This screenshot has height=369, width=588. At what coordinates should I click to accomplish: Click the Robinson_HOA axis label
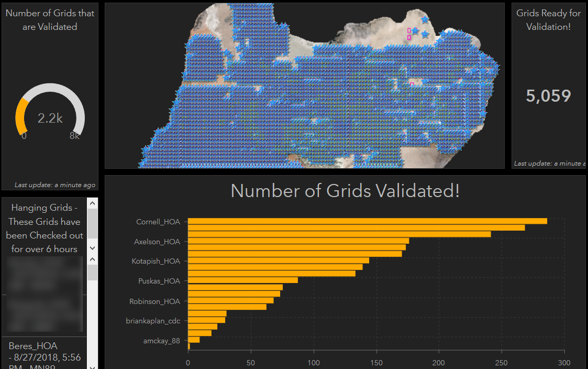154,301
